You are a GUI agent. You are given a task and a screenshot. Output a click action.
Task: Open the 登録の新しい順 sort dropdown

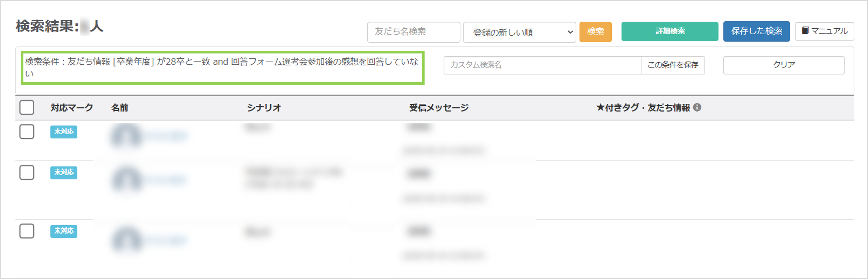click(519, 32)
